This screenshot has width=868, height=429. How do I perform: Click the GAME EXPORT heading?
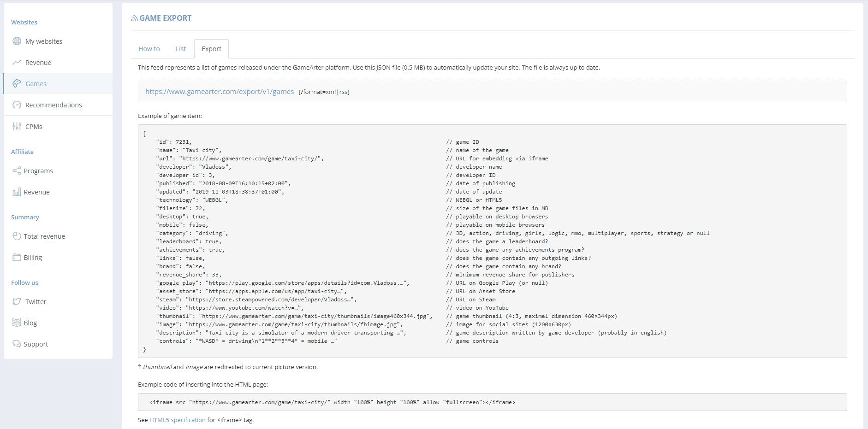point(165,18)
